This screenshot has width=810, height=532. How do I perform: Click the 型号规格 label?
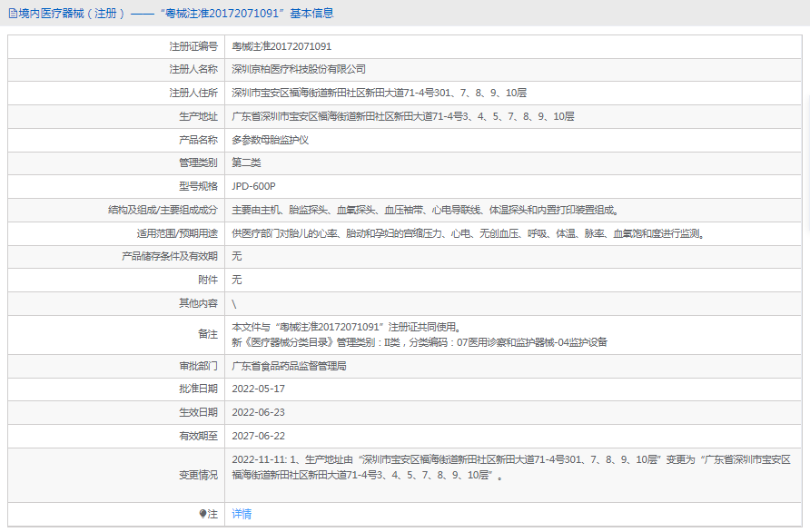(x=198, y=186)
